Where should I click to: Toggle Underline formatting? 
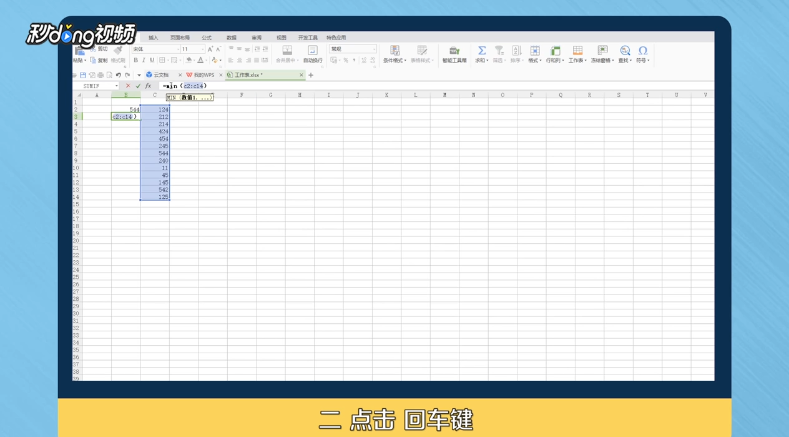(x=152, y=60)
